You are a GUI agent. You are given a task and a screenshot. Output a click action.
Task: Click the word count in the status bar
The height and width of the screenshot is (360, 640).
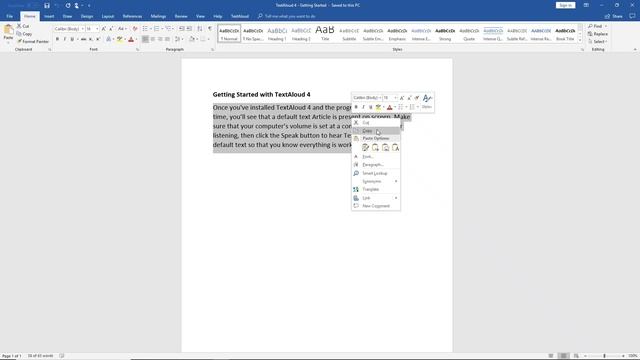tap(40, 356)
